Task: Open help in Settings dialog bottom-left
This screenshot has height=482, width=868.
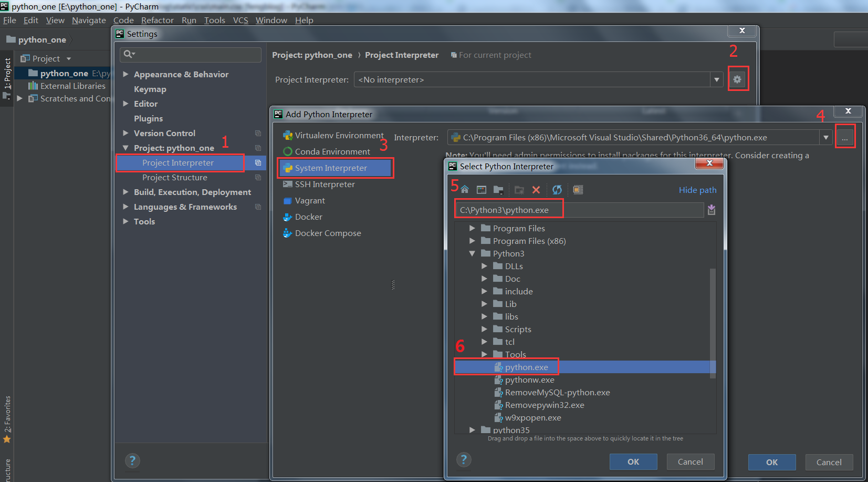Action: tap(132, 461)
